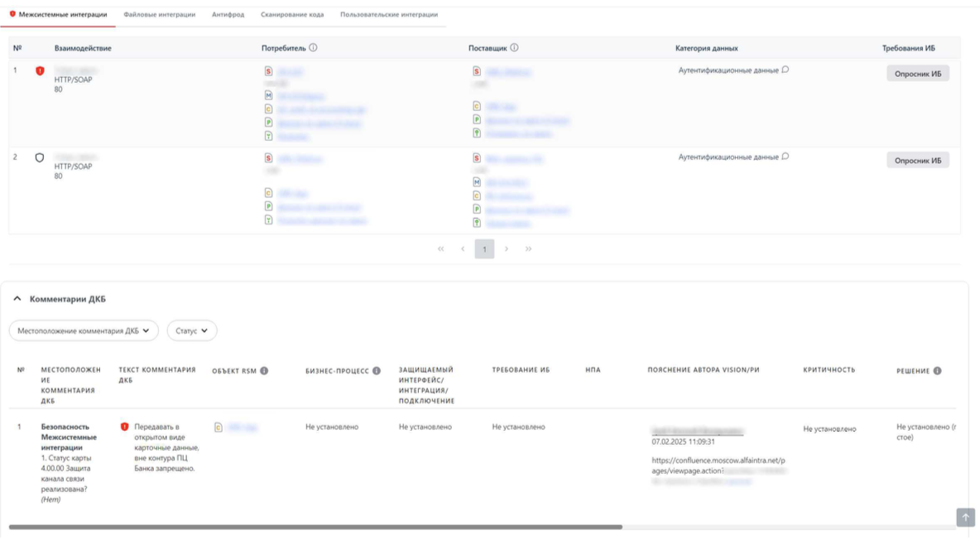The width and height of the screenshot is (980, 540).
Task: Click Не установлено in the Бизнес-процесс column
Action: tap(332, 427)
